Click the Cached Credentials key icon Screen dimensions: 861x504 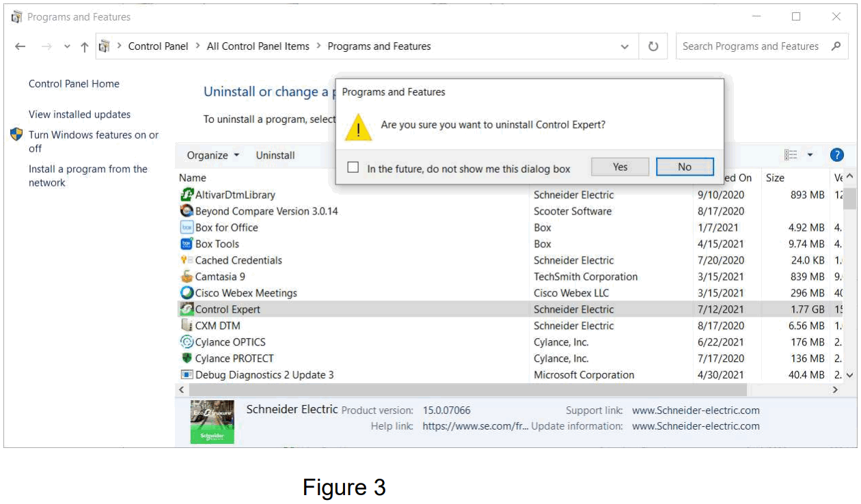click(185, 260)
